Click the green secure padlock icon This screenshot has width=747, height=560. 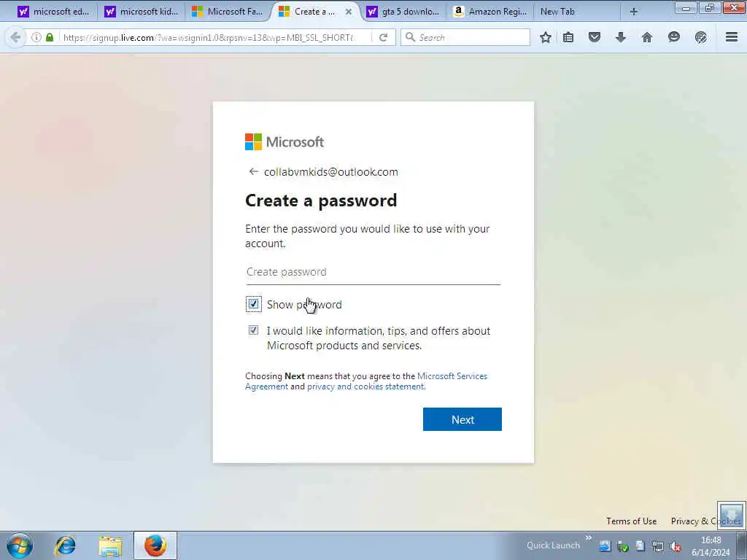click(x=50, y=37)
